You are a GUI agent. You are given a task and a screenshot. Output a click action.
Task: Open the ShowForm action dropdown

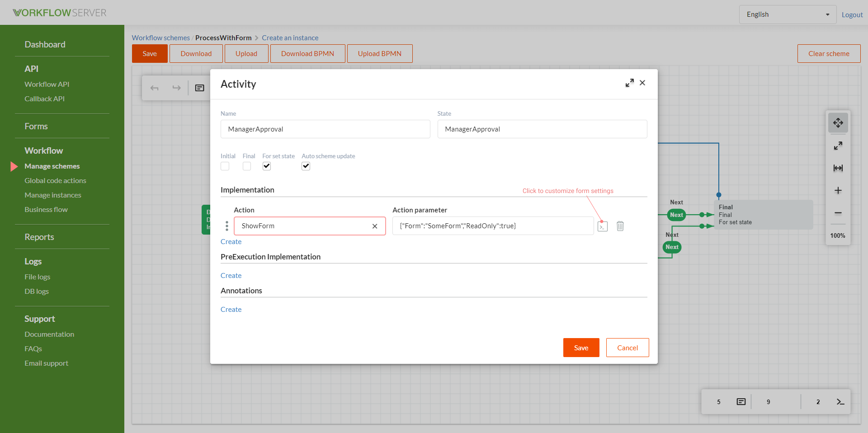point(303,226)
